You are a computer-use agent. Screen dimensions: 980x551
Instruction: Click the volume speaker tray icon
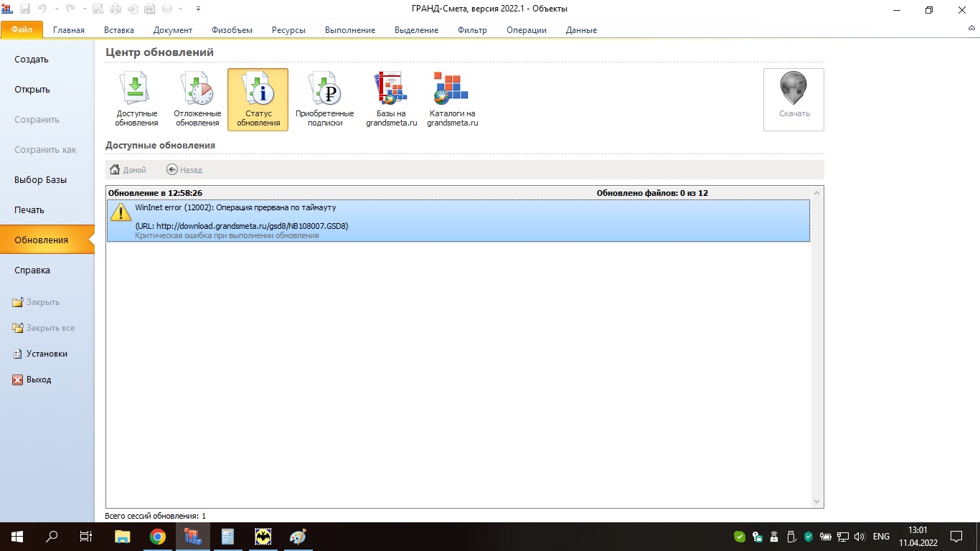pos(860,536)
